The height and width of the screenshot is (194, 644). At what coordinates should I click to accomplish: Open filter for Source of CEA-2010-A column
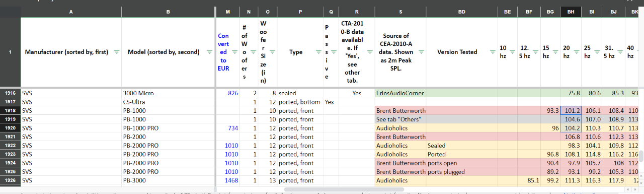coord(421,52)
